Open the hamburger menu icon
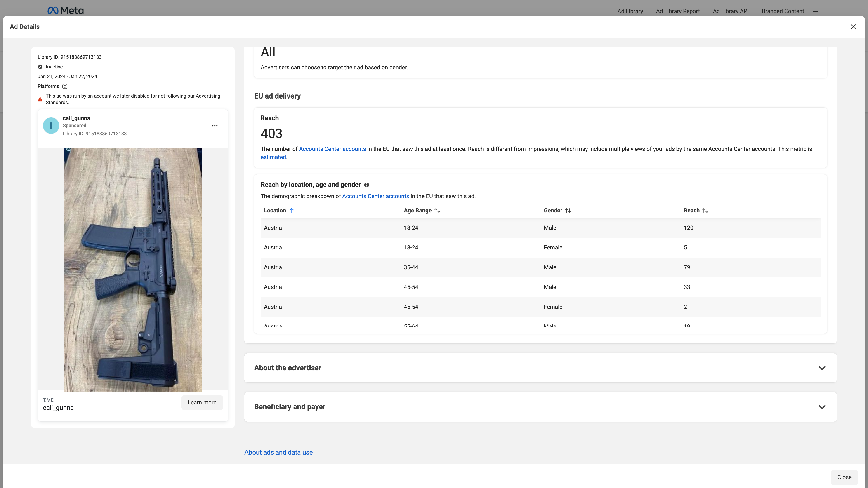 click(815, 12)
